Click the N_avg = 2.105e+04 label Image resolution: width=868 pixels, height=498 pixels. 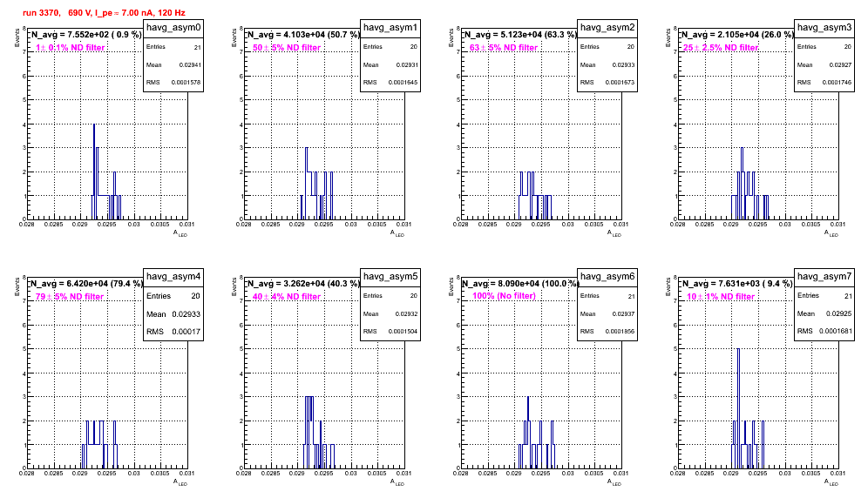(736, 34)
